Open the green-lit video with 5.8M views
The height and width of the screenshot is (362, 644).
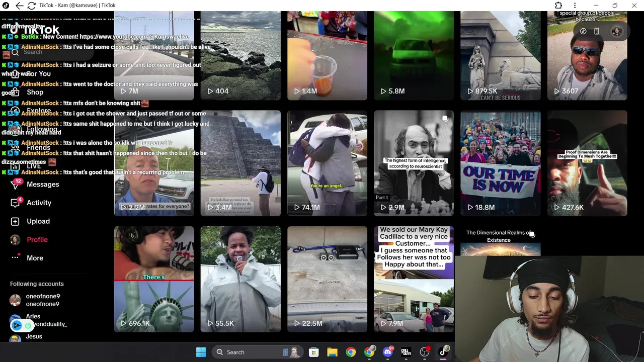(x=414, y=56)
